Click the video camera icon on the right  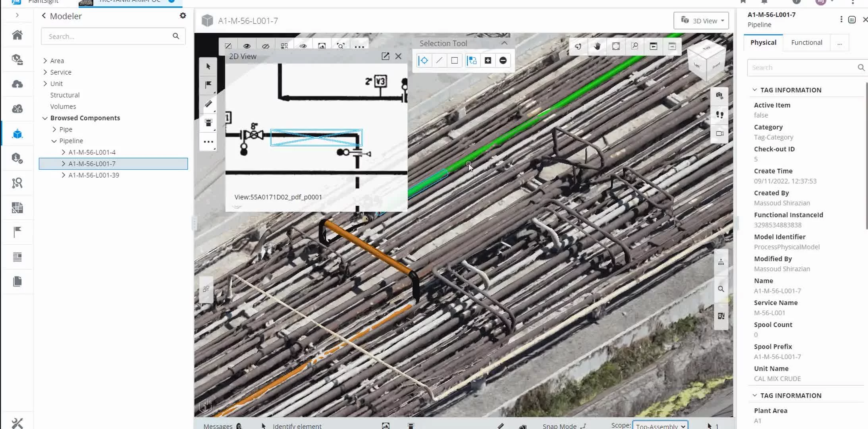point(719,133)
